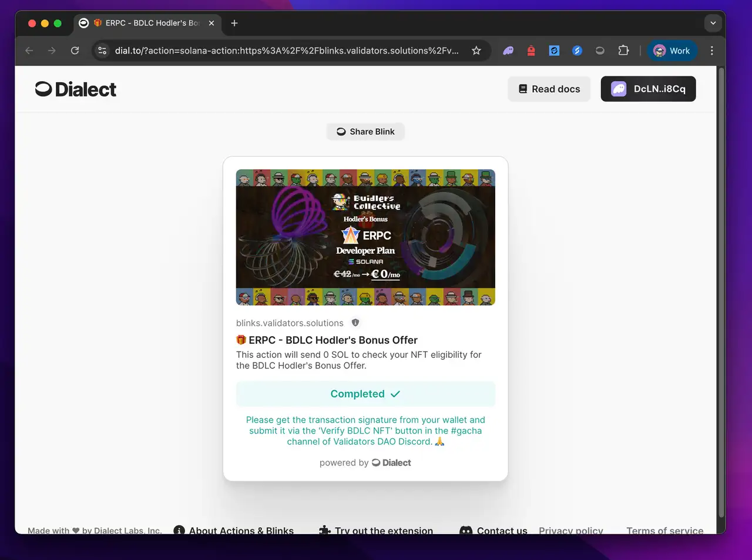Open the DcLN..i8Cq wallet button

pyautogui.click(x=648, y=89)
